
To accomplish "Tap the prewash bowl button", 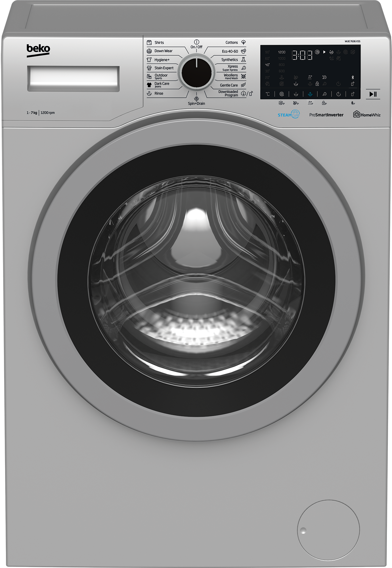I will (296, 94).
